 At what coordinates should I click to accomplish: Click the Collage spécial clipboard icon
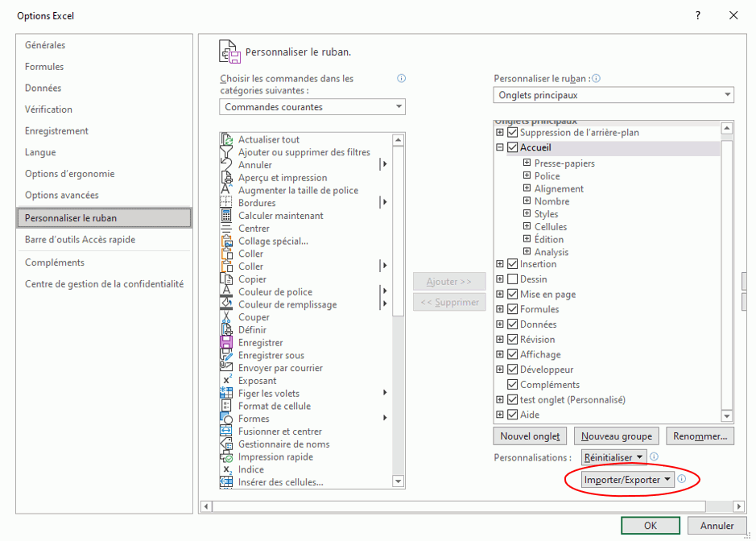click(226, 241)
